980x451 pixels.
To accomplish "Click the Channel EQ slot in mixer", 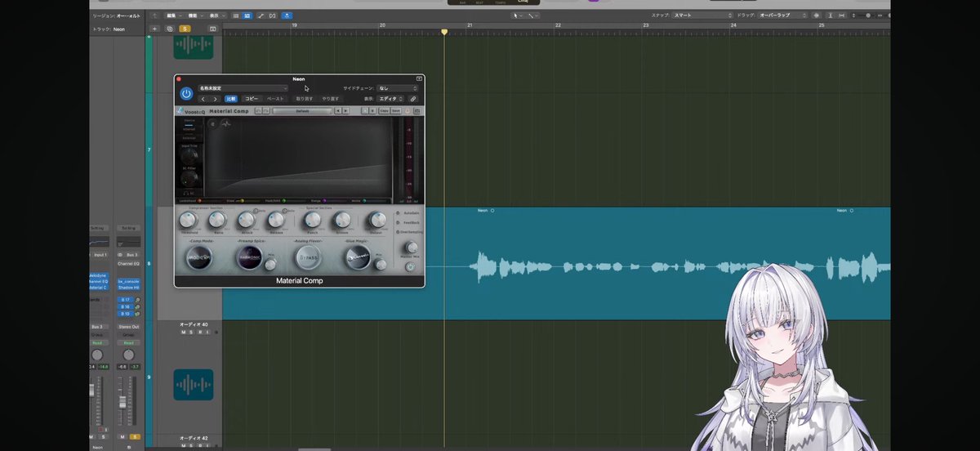I will (128, 266).
